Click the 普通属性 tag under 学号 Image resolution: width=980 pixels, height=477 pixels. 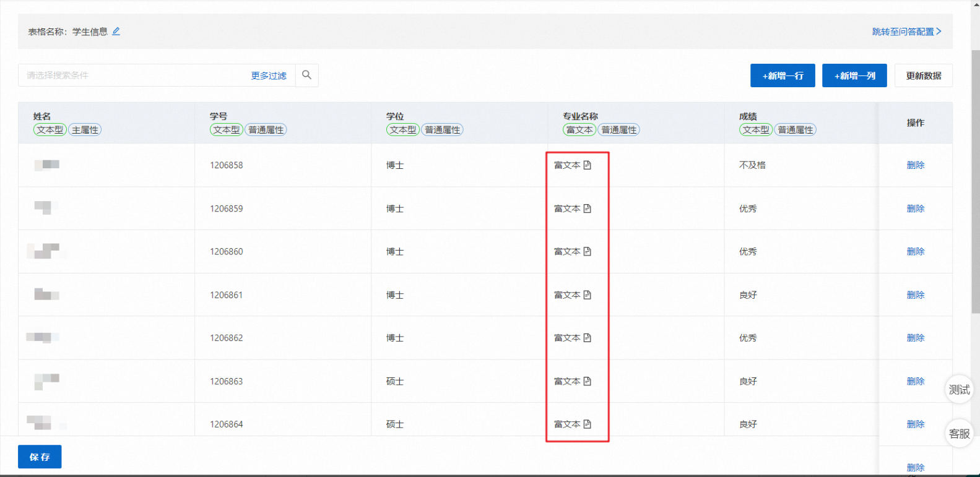pyautogui.click(x=266, y=130)
